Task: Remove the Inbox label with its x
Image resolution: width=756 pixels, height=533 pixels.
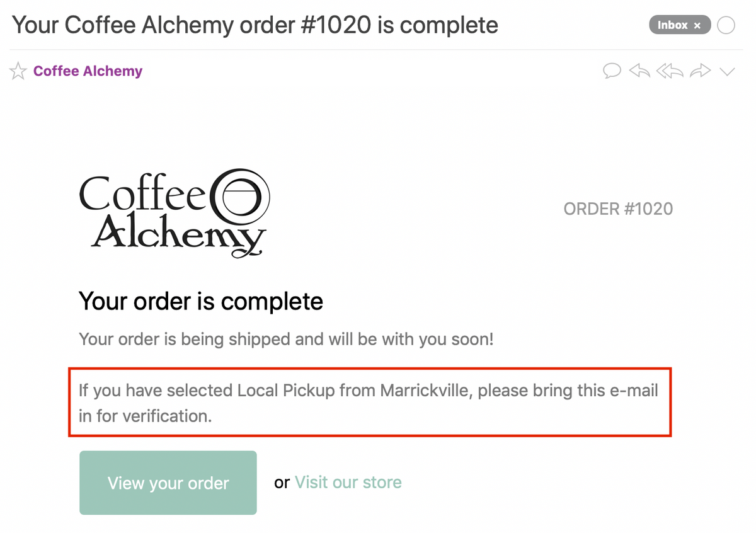Action: tap(697, 26)
